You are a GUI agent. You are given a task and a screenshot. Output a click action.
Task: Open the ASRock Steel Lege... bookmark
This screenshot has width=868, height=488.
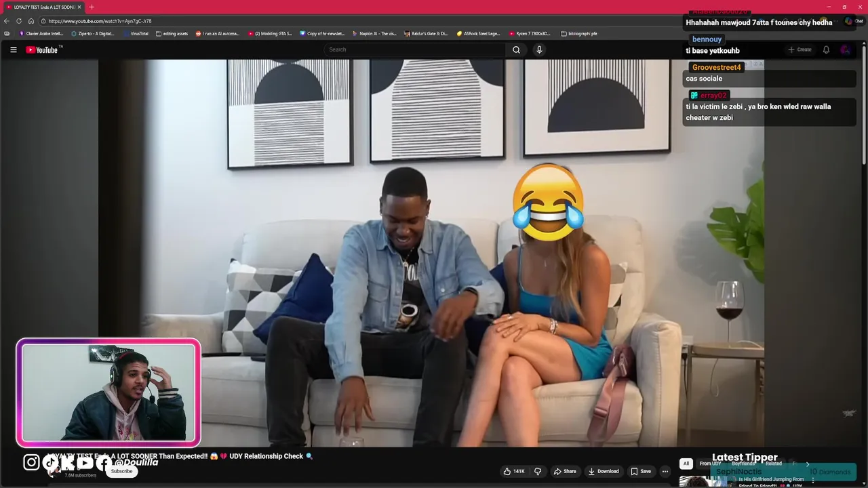(478, 33)
